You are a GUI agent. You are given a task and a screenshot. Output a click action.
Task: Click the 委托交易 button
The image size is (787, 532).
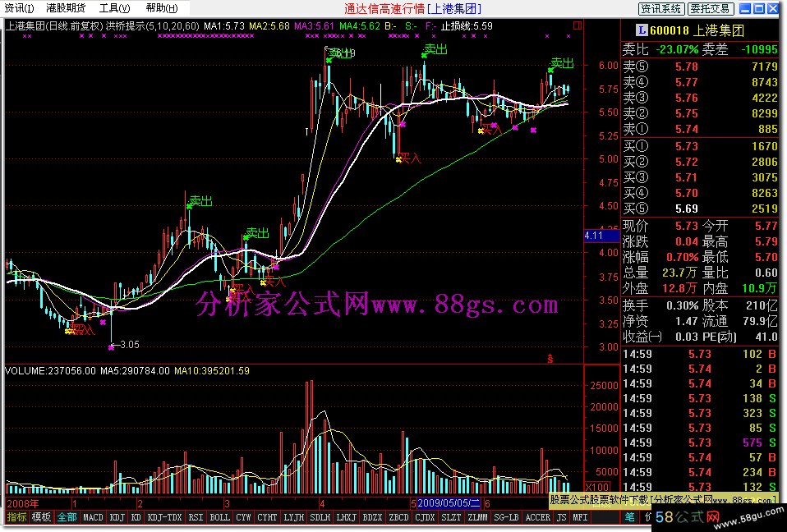(x=711, y=8)
